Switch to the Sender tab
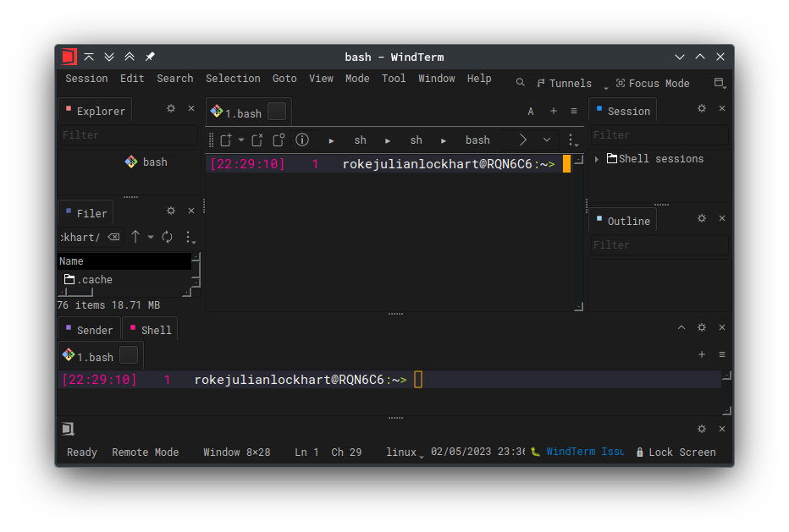 click(89, 329)
